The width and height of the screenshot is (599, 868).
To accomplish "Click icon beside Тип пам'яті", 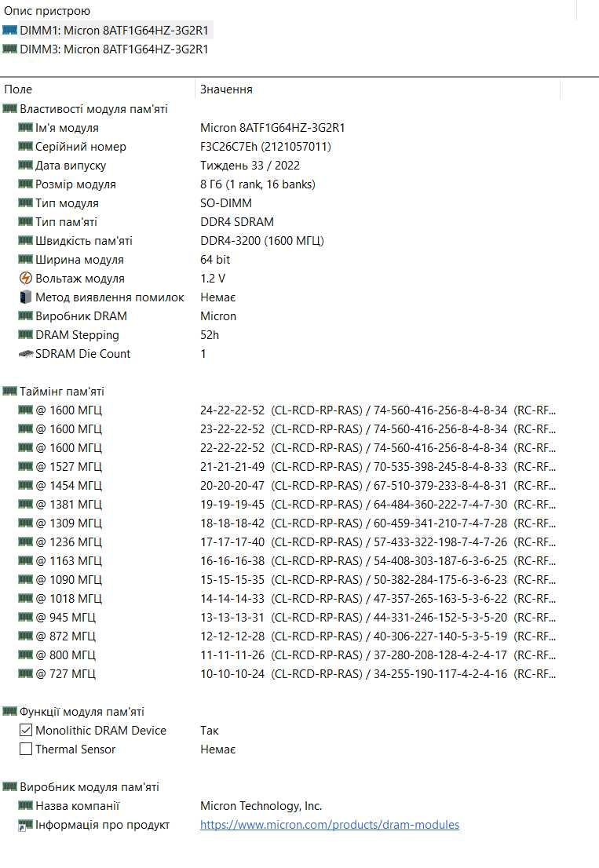I will point(25,221).
